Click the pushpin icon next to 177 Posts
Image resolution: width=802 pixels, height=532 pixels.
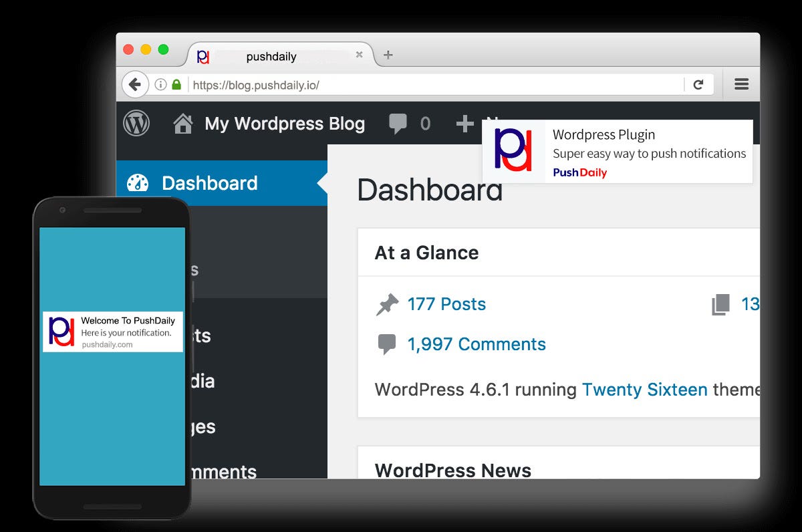click(388, 303)
